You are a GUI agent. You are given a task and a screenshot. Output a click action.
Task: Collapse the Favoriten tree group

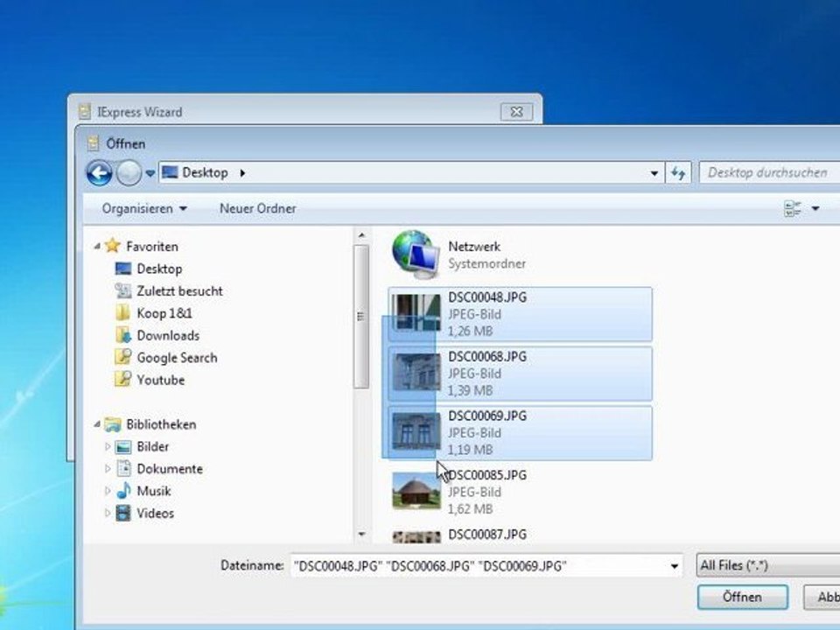(x=97, y=247)
